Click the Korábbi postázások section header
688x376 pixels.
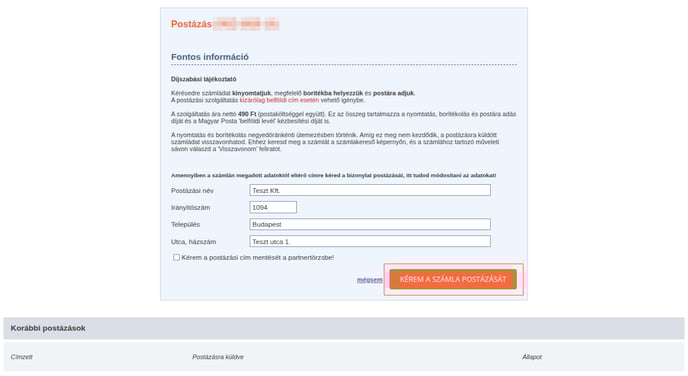(48, 328)
